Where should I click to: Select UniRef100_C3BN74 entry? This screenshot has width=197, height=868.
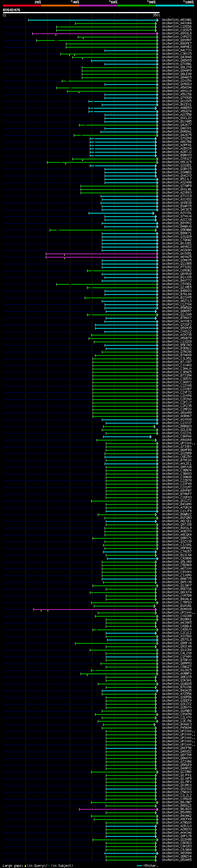[x=176, y=470]
